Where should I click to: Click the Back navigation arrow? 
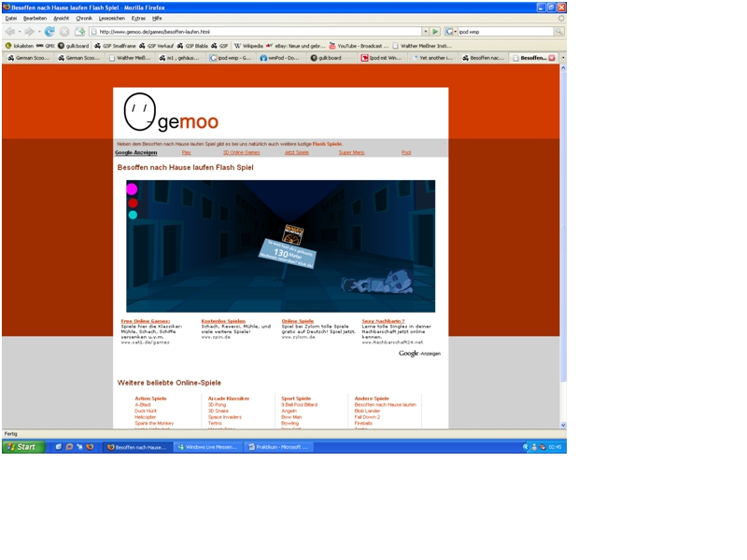point(9,32)
